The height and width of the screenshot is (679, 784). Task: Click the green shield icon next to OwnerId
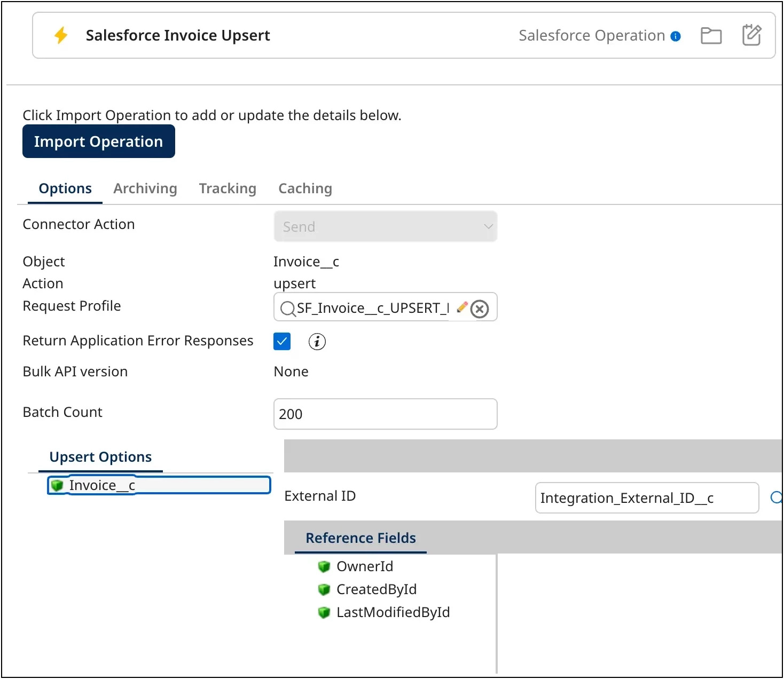coord(324,566)
